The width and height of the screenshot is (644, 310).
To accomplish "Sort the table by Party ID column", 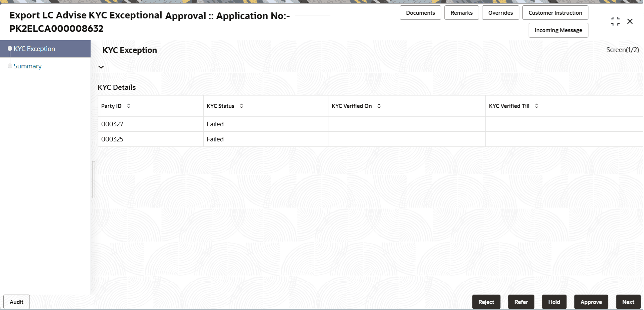I will click(x=128, y=106).
